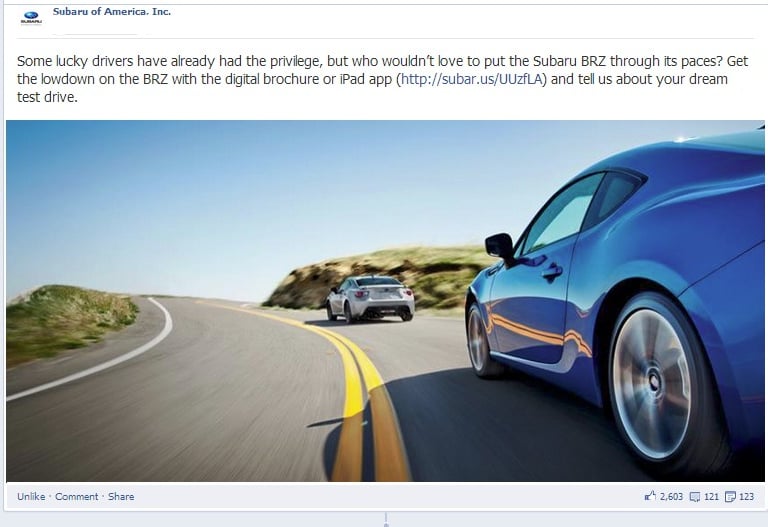Visit the Subaru of America, Inc. page
This screenshot has width=768, height=527.
pyautogui.click(x=112, y=11)
